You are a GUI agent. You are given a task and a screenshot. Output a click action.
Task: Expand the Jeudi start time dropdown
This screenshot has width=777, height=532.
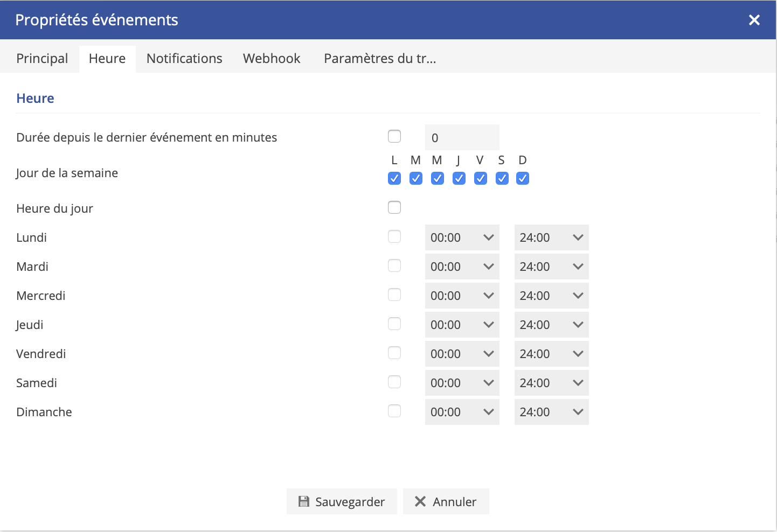pyautogui.click(x=462, y=325)
